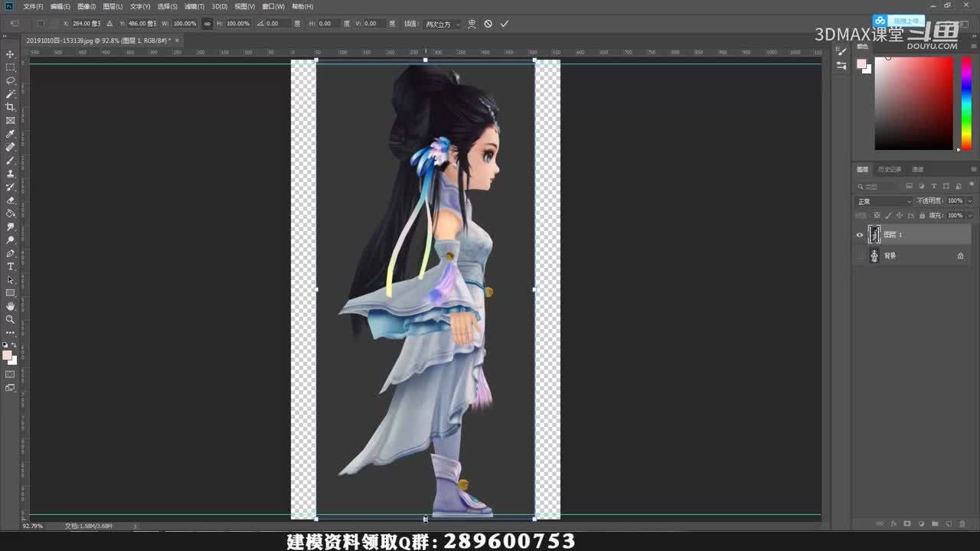The image size is (980, 551).
Task: Select the Clone Stamp tool
Action: tap(10, 174)
